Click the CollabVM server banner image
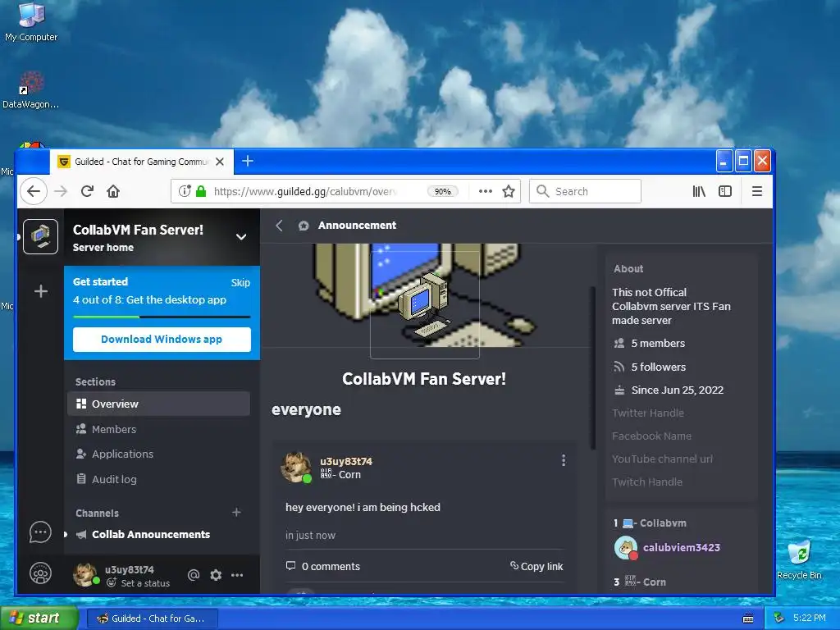Screen dimensions: 840x630 coord(423,294)
